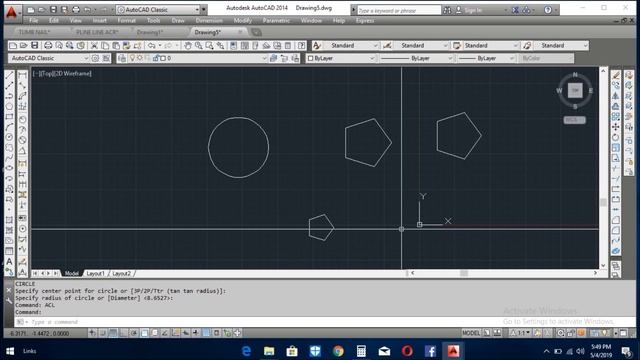Click the Cut scissors icon
Viewport: 640px width, 360px height.
94,45
